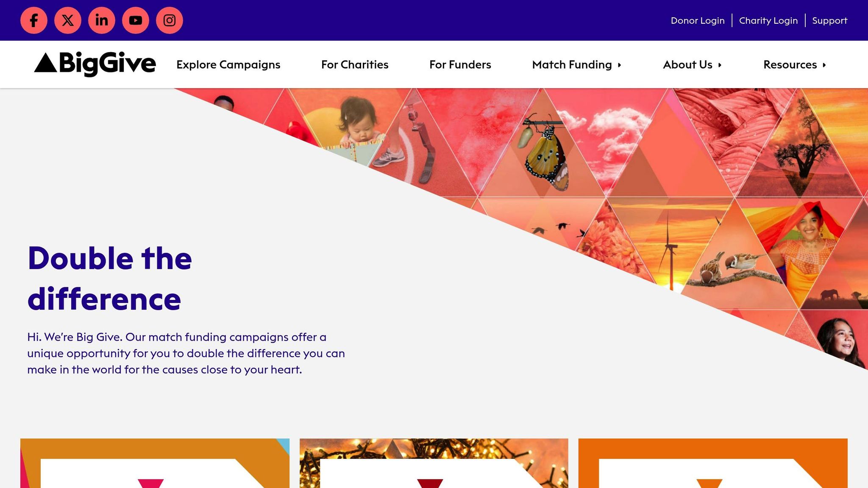Open Explore Campaigns in the navigation

tap(228, 64)
